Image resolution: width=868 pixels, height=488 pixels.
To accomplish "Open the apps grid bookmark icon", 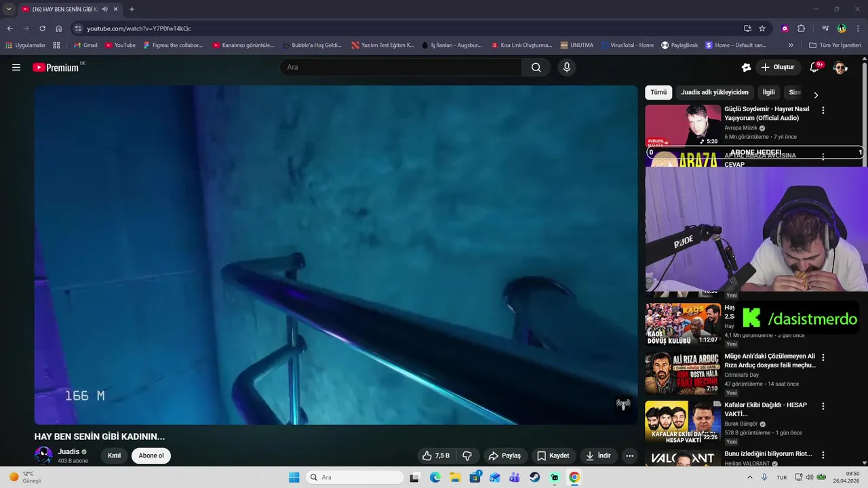I will pos(56,45).
